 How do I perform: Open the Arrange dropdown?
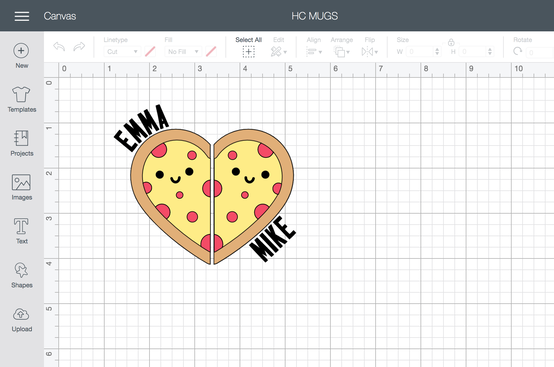click(x=342, y=52)
